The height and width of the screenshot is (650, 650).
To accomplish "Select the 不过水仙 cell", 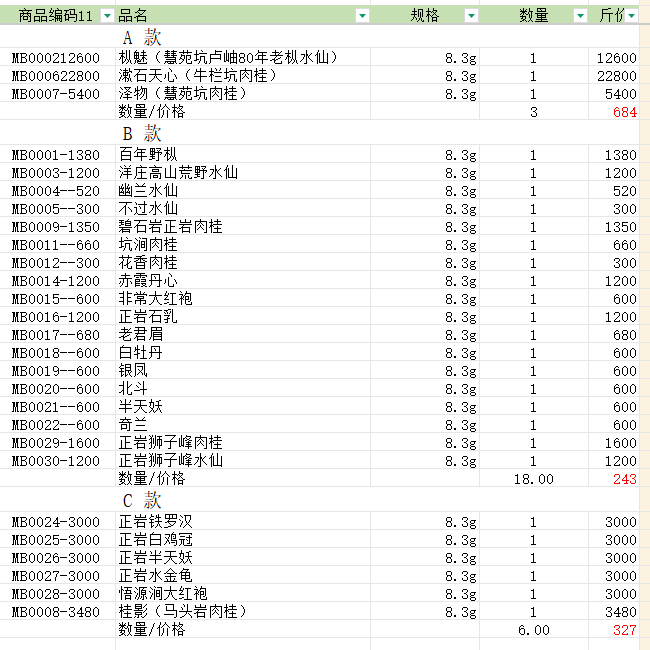I will coord(243,209).
